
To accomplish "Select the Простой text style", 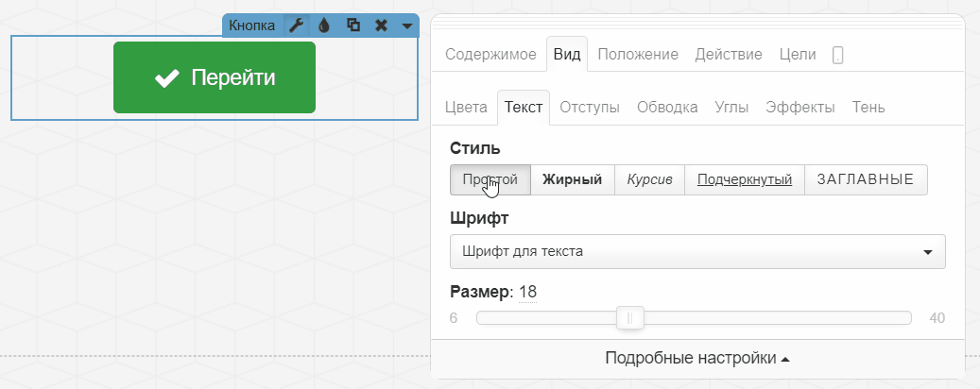I will pos(490,179).
